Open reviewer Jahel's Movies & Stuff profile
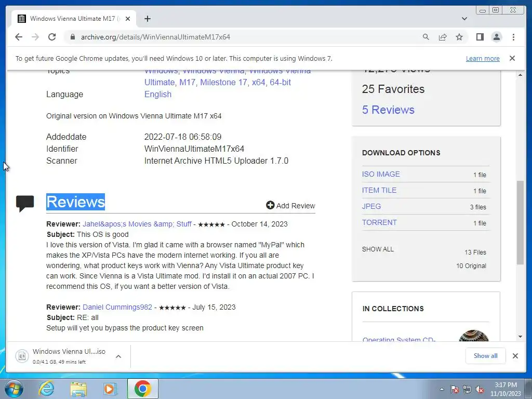 (x=137, y=224)
